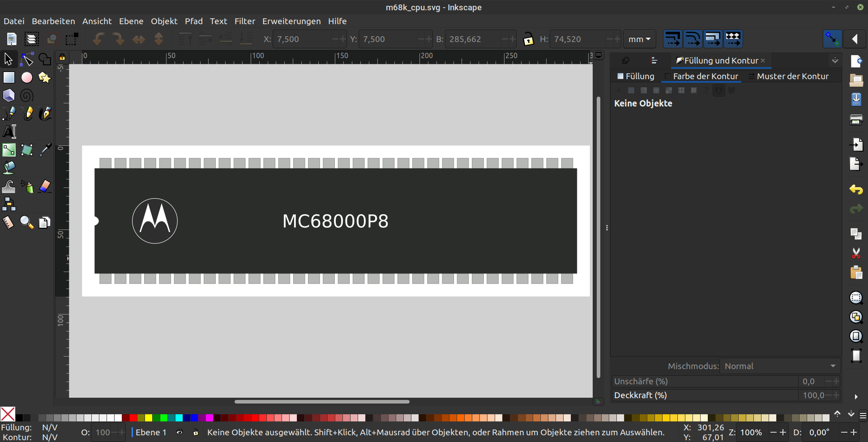Select the Eraser tool
The width and height of the screenshot is (868, 442).
click(45, 186)
